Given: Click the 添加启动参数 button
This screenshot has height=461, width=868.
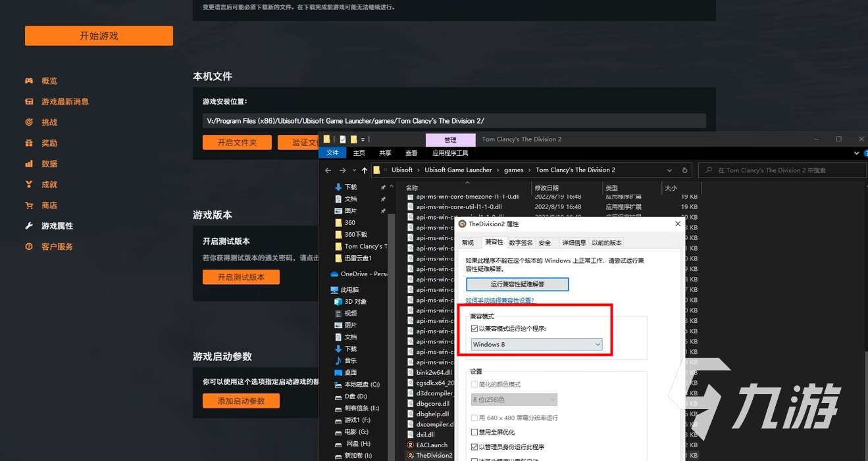Looking at the screenshot, I should (x=241, y=400).
